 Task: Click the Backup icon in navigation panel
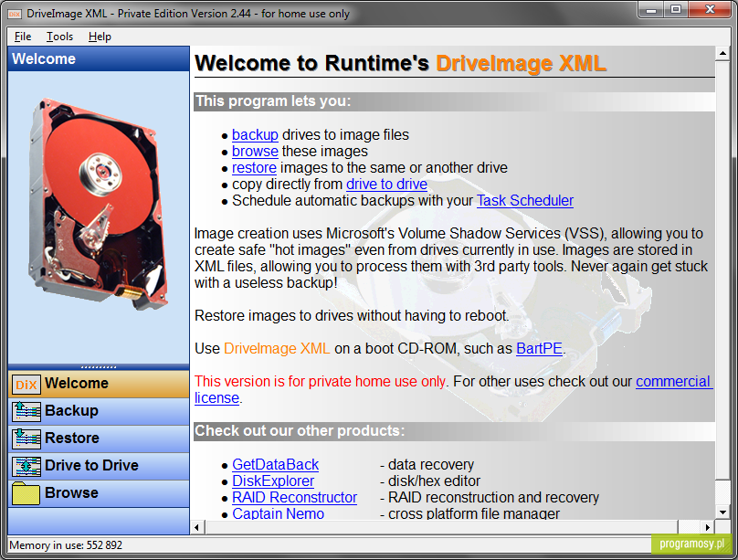[26, 411]
